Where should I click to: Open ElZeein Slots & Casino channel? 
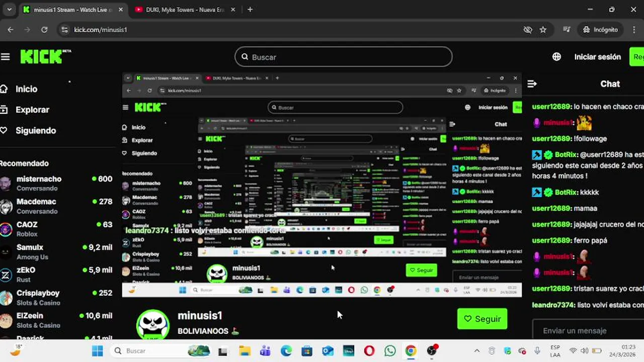56,320
